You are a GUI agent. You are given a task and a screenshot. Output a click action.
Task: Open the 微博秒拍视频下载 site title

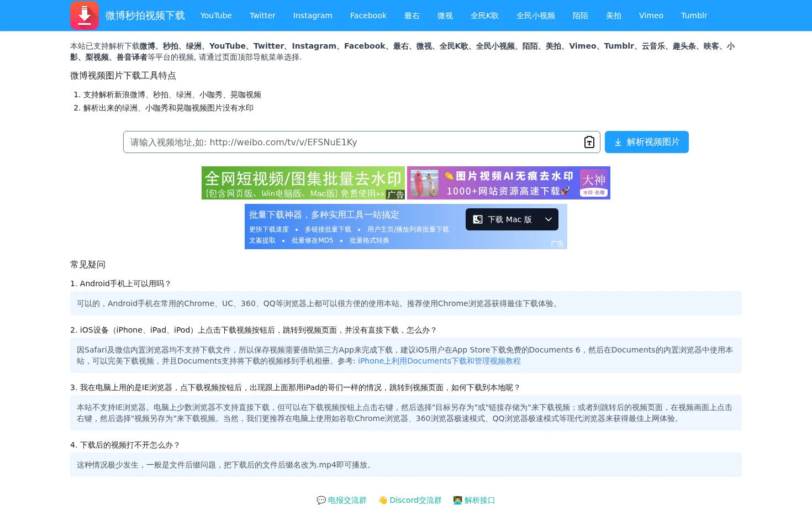coord(145,15)
